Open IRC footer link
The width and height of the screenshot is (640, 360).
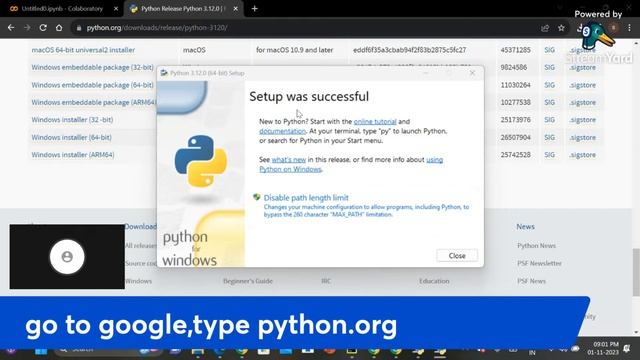coord(326,281)
